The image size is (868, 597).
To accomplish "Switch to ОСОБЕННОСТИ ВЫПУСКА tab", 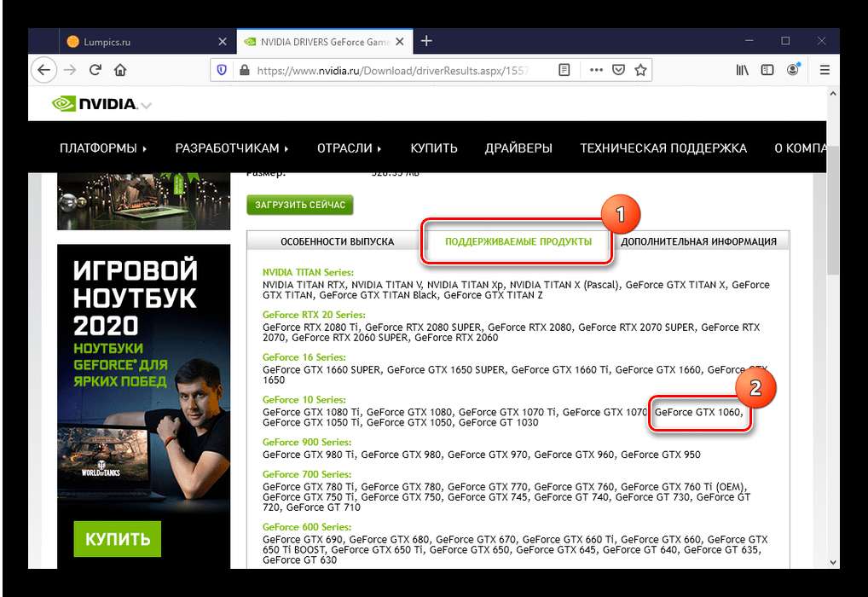I will coord(337,241).
